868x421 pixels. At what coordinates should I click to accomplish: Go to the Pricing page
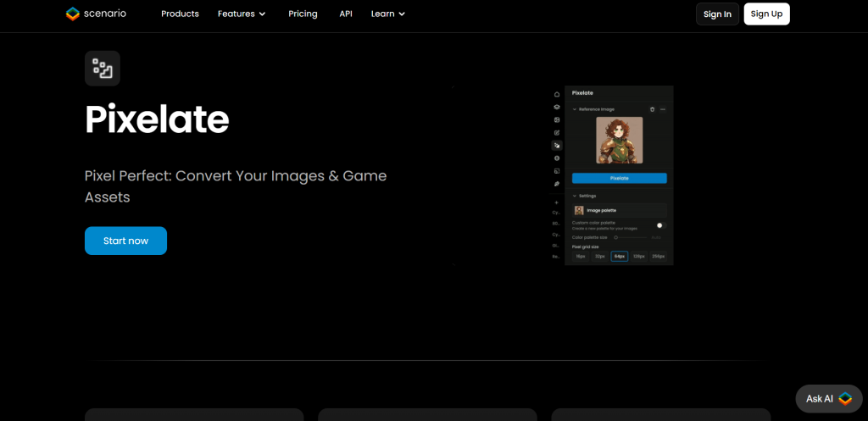303,14
